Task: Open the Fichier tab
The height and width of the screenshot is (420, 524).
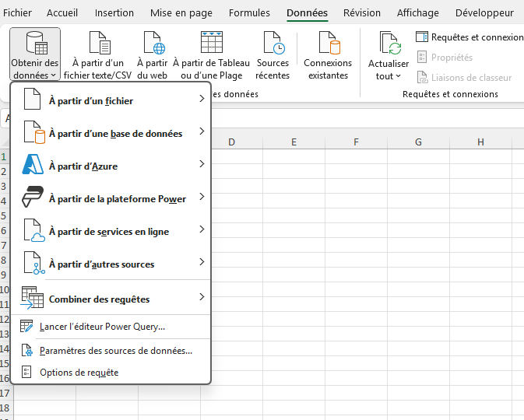Action: point(17,12)
